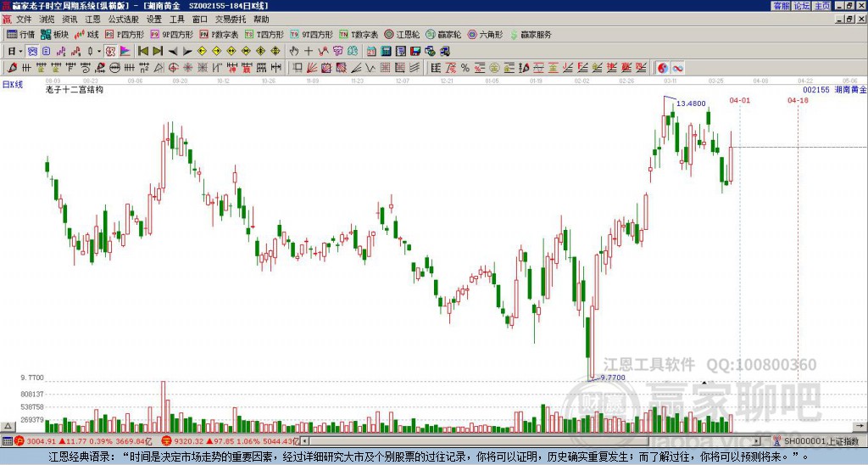Click the black right arrow icon
868x465 pixels.
187,51
